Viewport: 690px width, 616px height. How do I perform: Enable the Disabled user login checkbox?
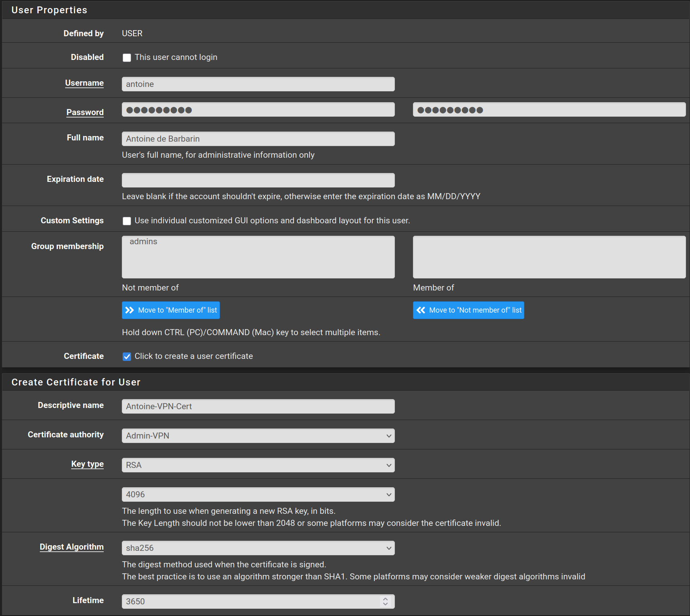[x=127, y=58]
